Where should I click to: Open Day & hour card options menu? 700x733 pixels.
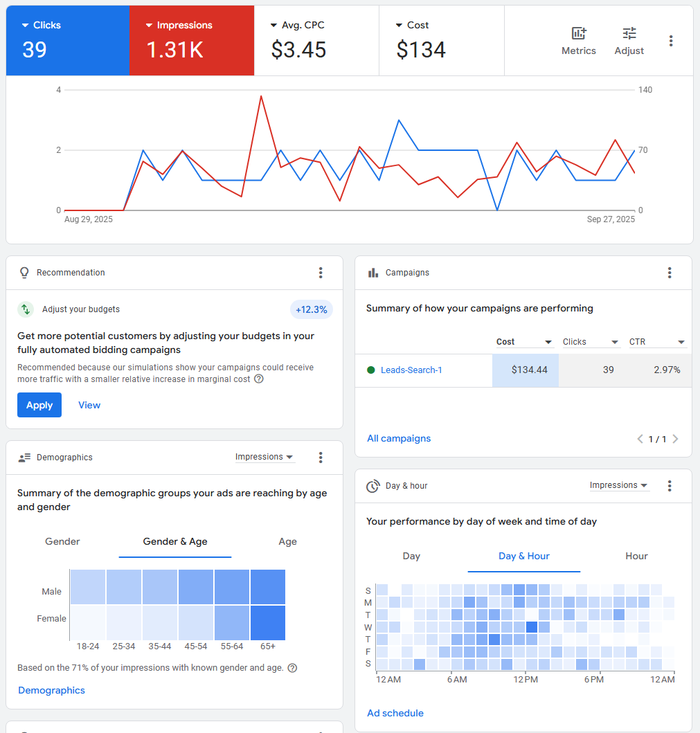pyautogui.click(x=670, y=486)
